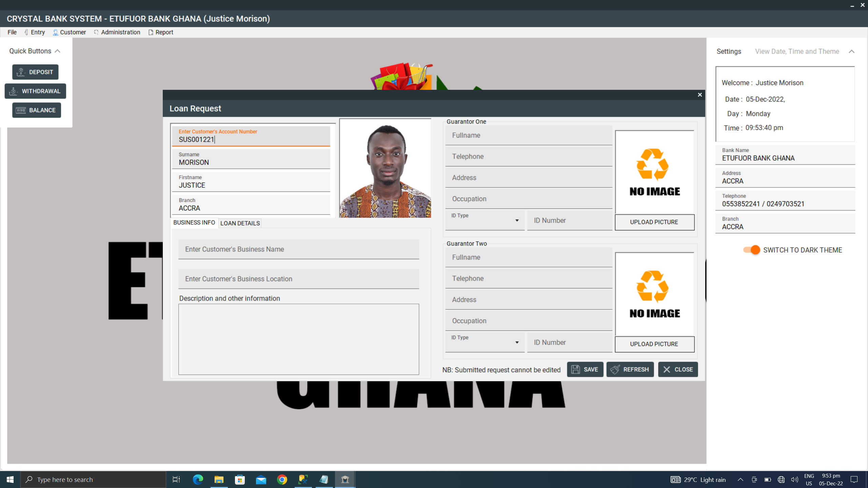The height and width of the screenshot is (488, 868).
Task: Click Upload Picture for Guarantor One
Action: 654,222
